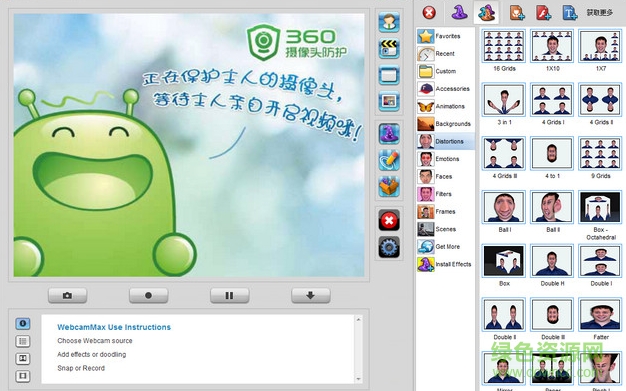Screen dimensions: 626x391
Task: Click Install Effects item
Action: click(x=446, y=264)
